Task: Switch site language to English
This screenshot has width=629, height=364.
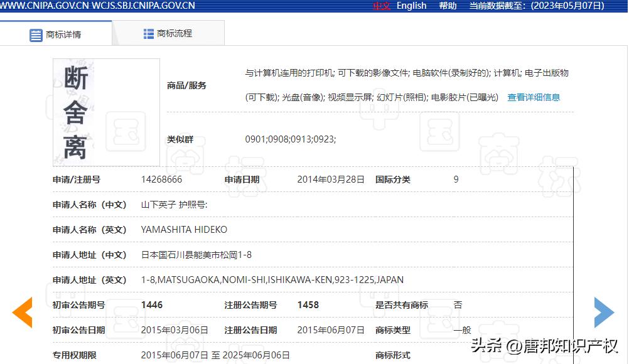Action: click(x=411, y=6)
